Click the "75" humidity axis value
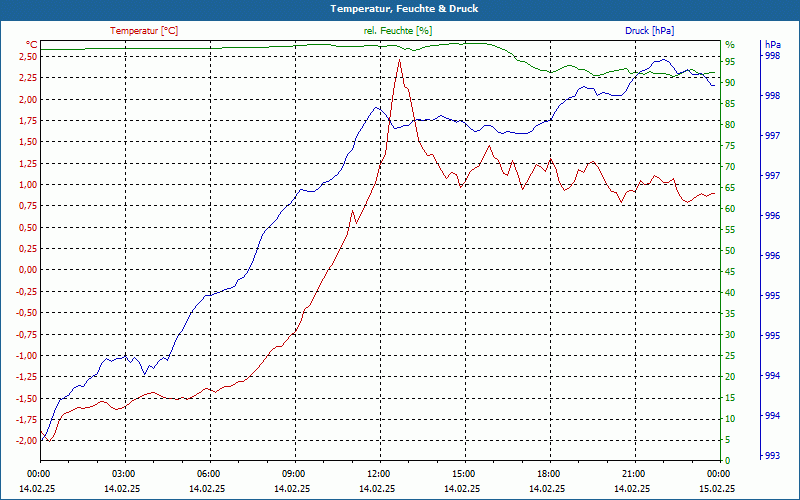The height and width of the screenshot is (500, 800). pos(730,146)
